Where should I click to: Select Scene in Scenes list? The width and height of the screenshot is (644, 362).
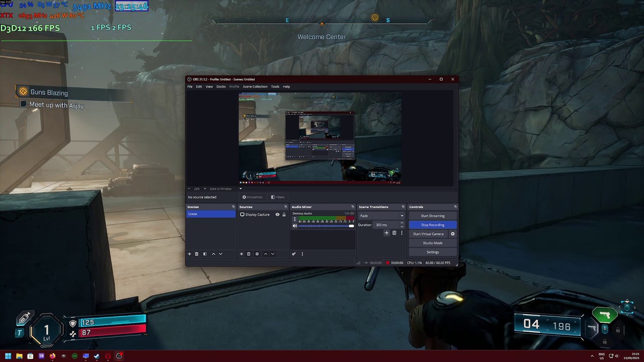[x=211, y=214]
